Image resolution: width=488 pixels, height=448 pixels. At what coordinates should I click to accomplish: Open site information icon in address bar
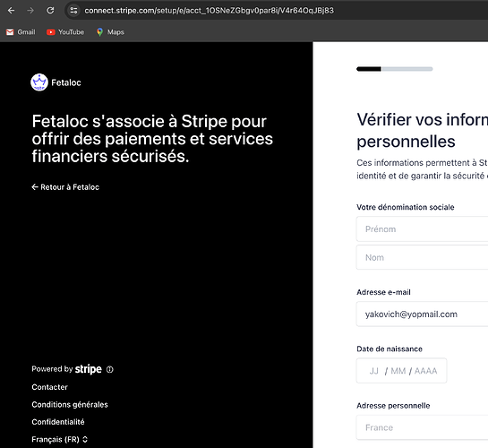pos(73,10)
